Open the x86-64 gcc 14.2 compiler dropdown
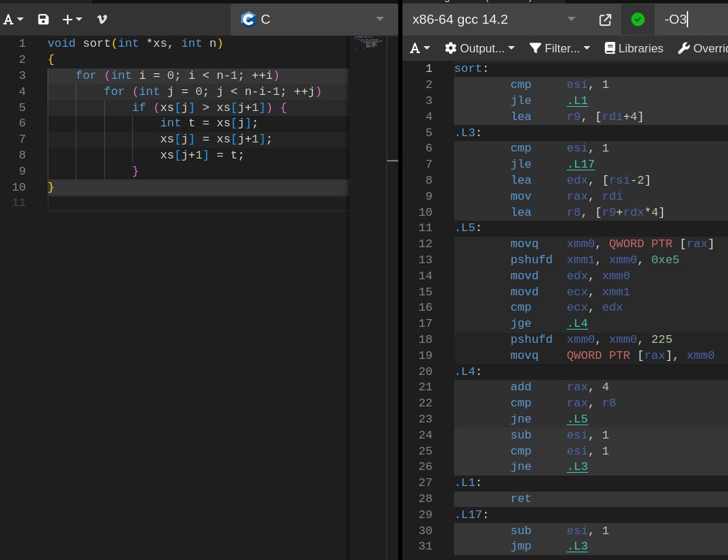The width and height of the screenshot is (728, 560). pos(494,20)
